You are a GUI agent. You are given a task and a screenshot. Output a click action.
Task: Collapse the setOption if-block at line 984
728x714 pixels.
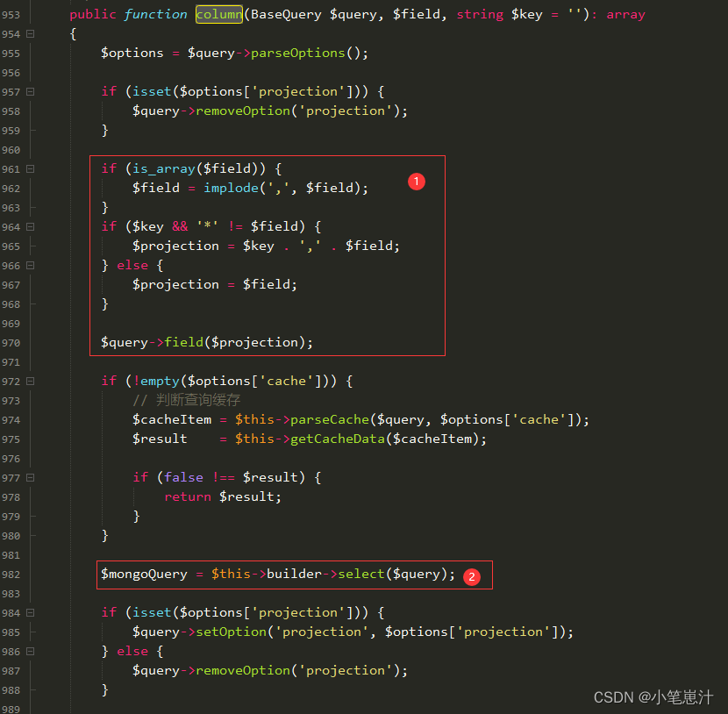(x=29, y=611)
